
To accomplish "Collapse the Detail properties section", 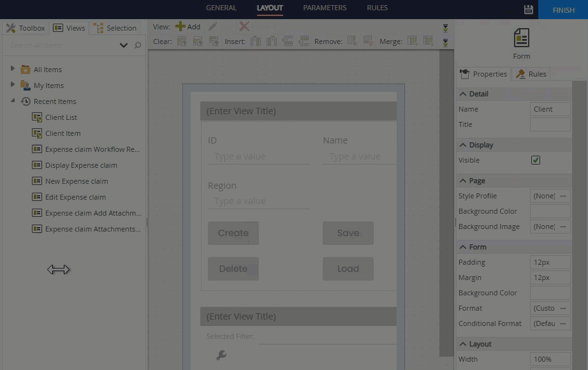I will (463, 94).
